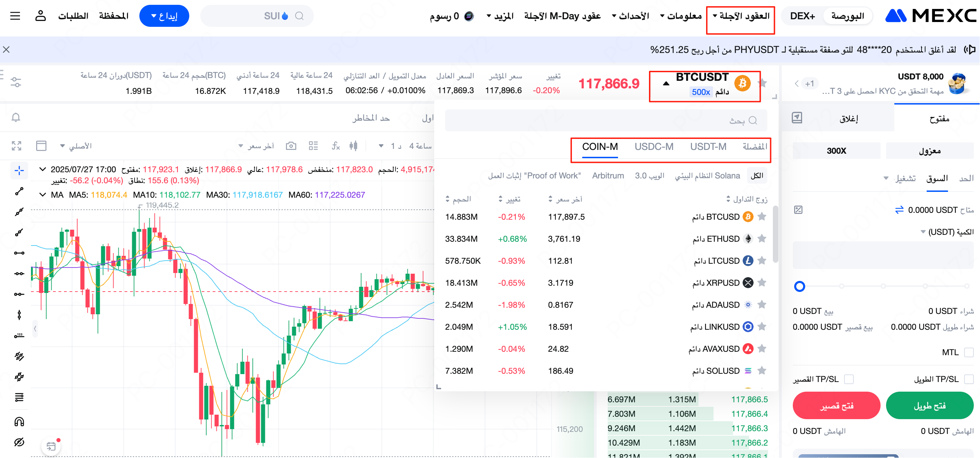The image size is (980, 458).
Task: Select the الحد limit order tab
Action: (x=966, y=179)
